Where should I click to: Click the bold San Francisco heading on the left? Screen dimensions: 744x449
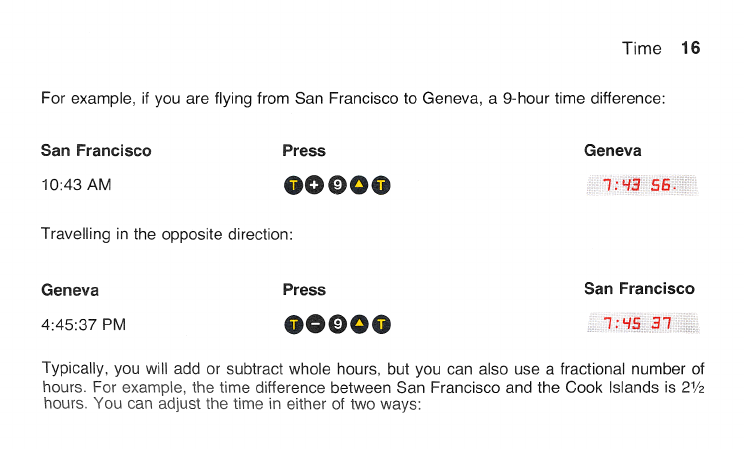96,150
